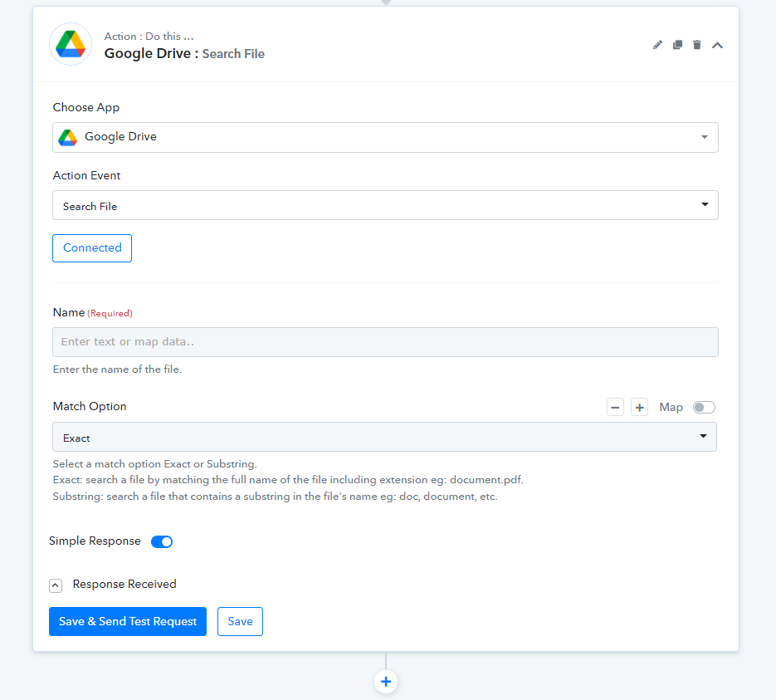Click Save & Send Test Request
The image size is (776, 700).
coord(128,621)
